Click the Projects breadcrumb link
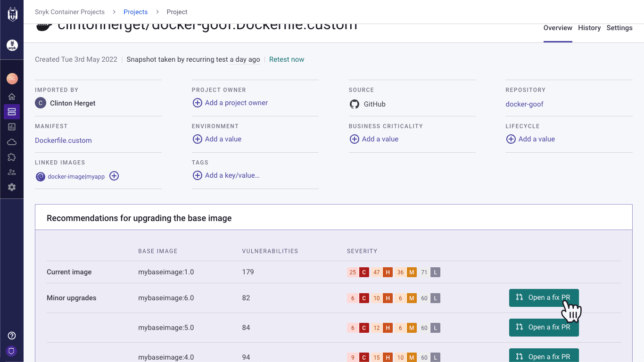Screen dimensions: 644x362 pos(135,12)
